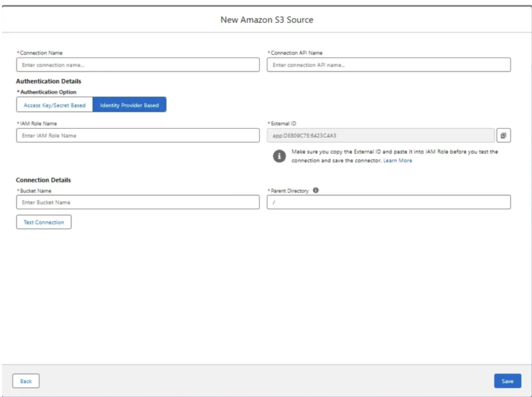Click the Connection Details section heading
This screenshot has height=397, width=532.
pyautogui.click(x=44, y=180)
